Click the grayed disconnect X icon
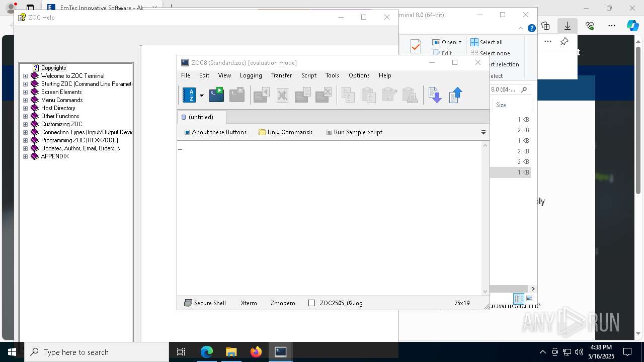Image resolution: width=644 pixels, height=362 pixels. pyautogui.click(x=282, y=95)
